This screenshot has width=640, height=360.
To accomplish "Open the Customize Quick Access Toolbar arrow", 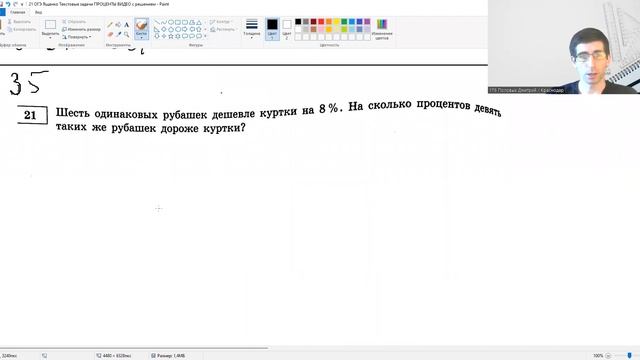I will [x=22, y=4].
